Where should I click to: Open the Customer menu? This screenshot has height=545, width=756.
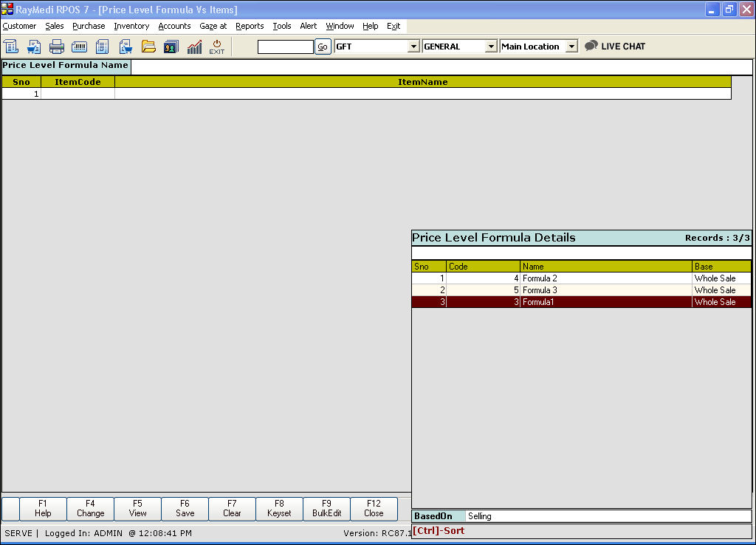click(19, 26)
